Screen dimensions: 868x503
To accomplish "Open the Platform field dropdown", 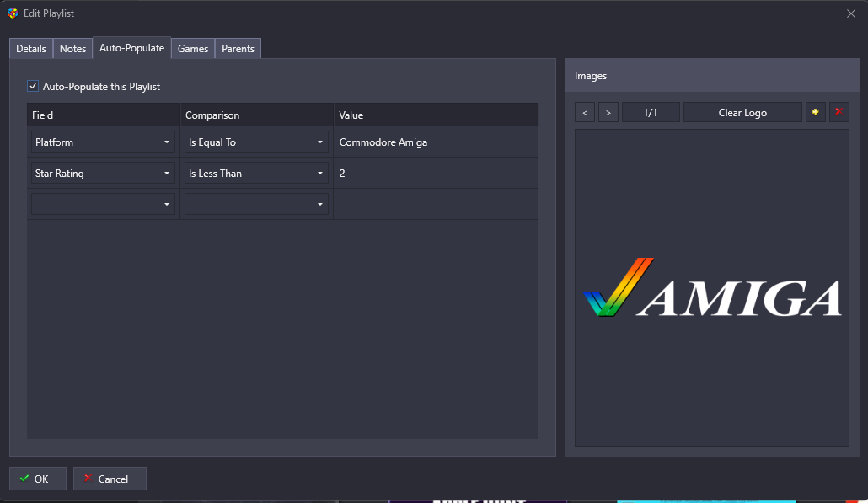I will click(x=103, y=142).
